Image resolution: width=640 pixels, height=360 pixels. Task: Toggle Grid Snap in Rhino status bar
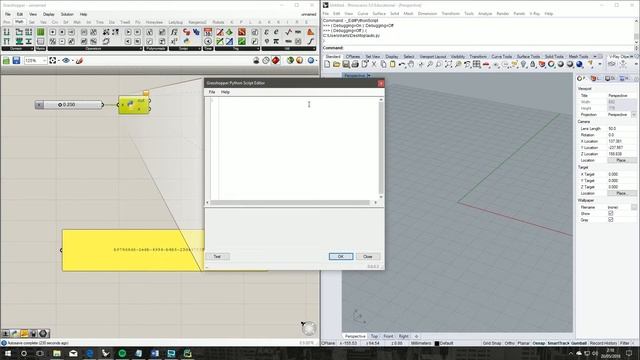(492, 343)
